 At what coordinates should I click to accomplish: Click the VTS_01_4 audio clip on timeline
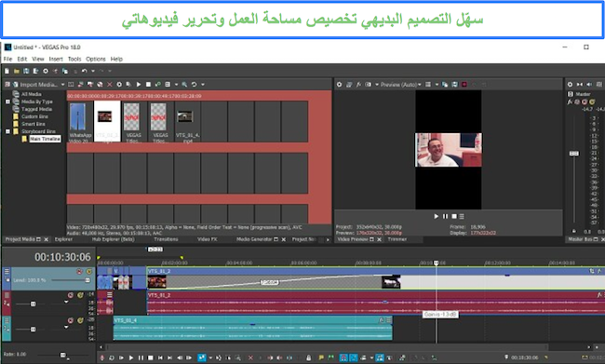point(253,329)
